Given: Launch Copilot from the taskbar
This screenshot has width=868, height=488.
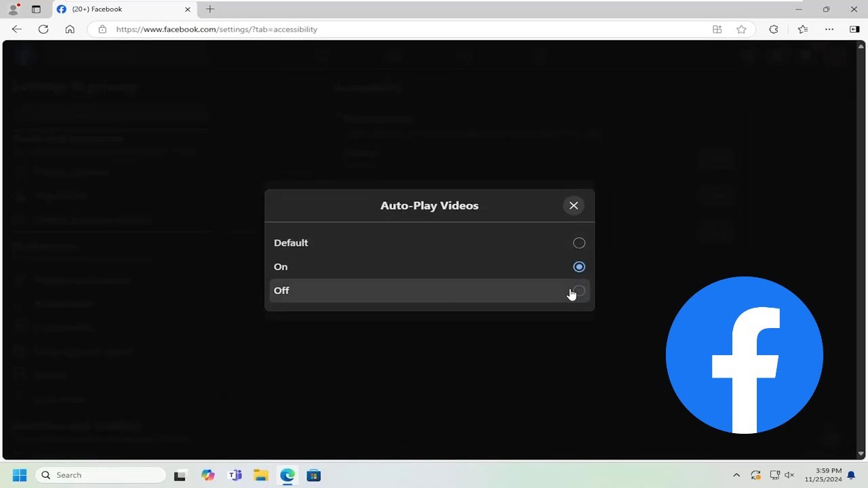Looking at the screenshot, I should click(208, 475).
